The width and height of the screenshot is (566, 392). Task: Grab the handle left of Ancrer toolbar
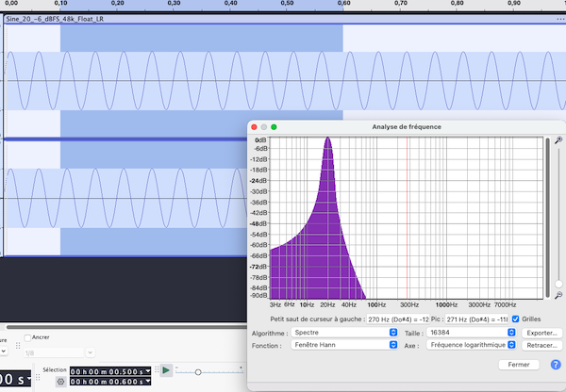(x=18, y=346)
